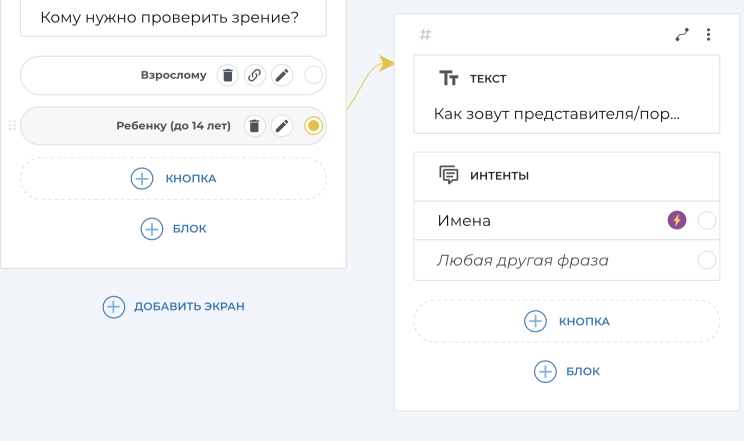
Task: Click the Взрослому button label
Action: pos(174,75)
